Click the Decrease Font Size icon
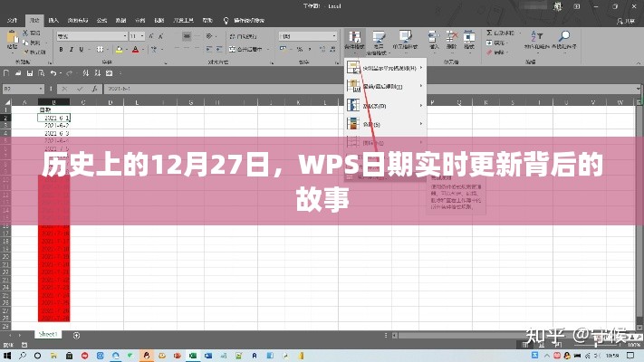The width and height of the screenshot is (644, 362). [x=160, y=36]
